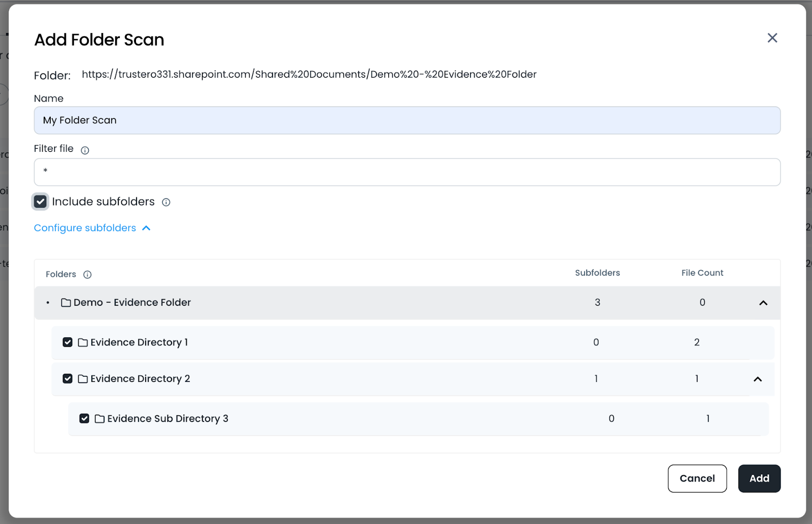Collapse the Evidence Directory 2 row chevron
812x524 pixels.
[758, 379]
